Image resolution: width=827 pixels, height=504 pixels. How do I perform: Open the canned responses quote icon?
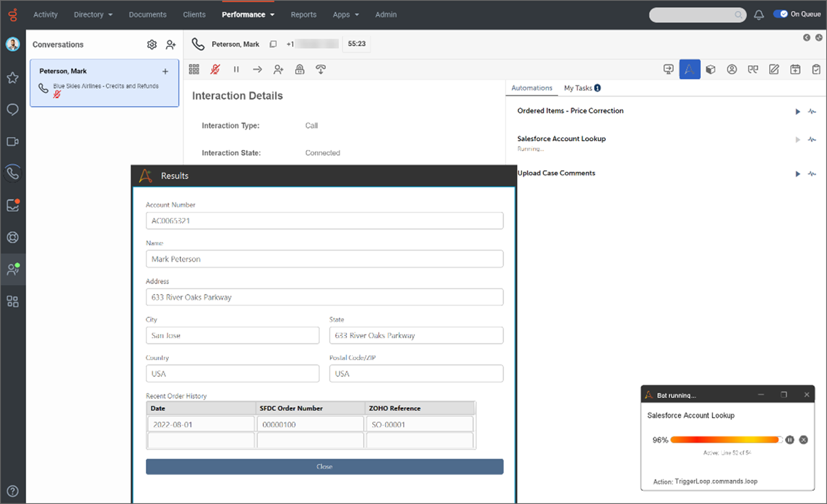pyautogui.click(x=753, y=69)
